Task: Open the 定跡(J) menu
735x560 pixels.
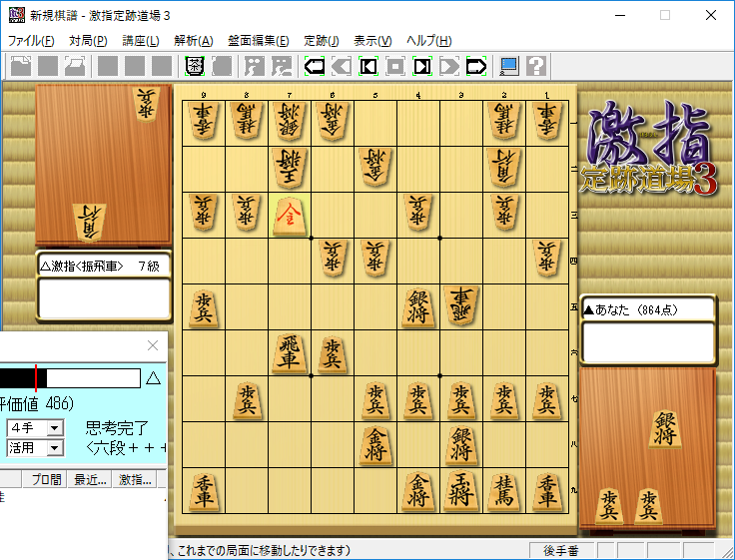Action: pos(322,41)
